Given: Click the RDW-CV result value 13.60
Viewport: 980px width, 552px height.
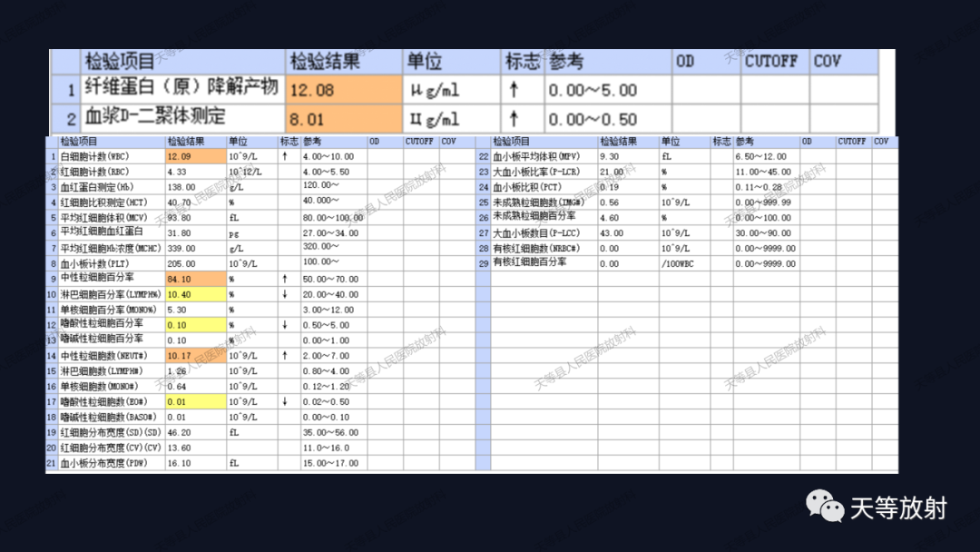Looking at the screenshot, I should coord(179,448).
